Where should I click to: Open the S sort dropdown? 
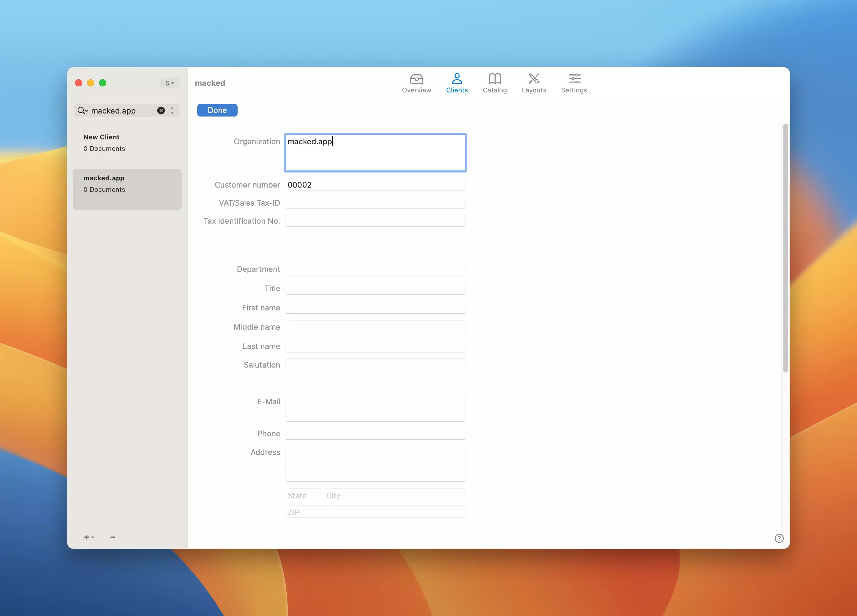pyautogui.click(x=169, y=83)
